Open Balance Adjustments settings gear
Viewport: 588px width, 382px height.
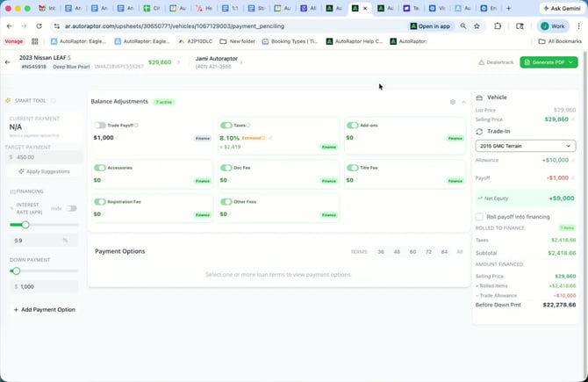453,102
